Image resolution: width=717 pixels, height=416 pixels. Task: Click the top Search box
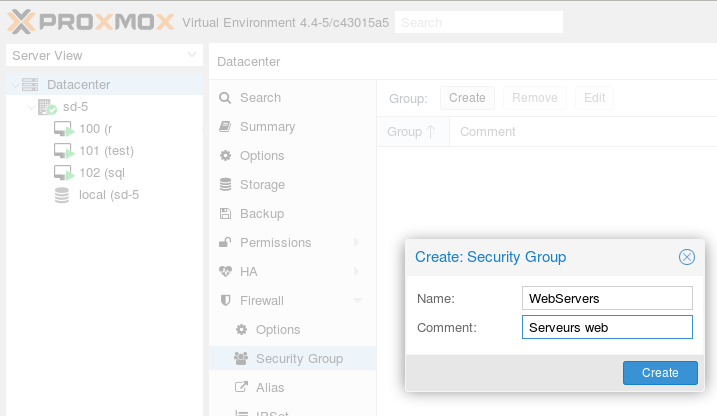click(x=479, y=22)
